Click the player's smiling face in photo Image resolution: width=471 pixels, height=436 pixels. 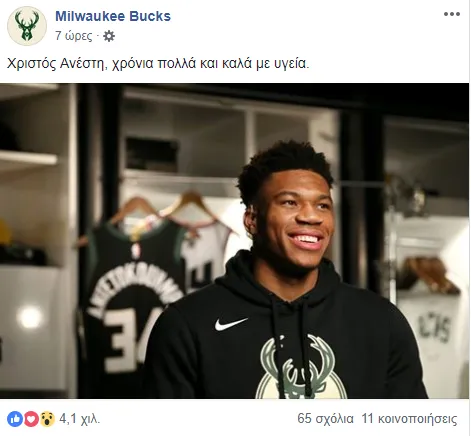[293, 220]
